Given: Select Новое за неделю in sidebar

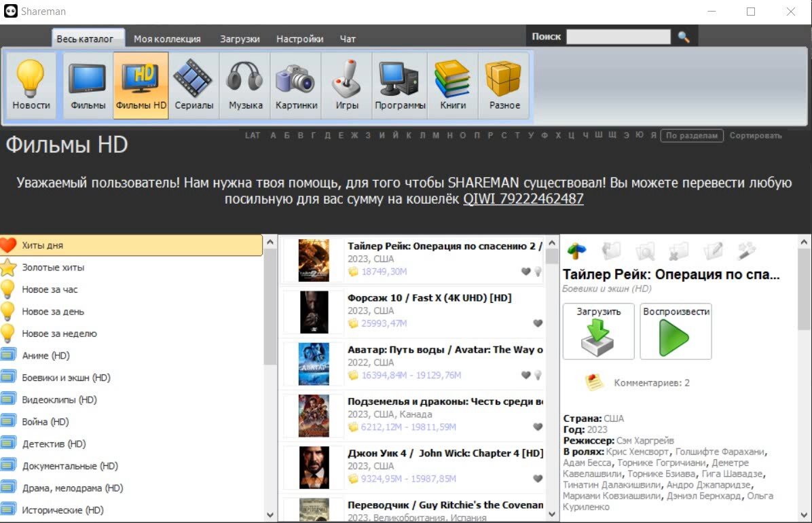Looking at the screenshot, I should pos(131,333).
